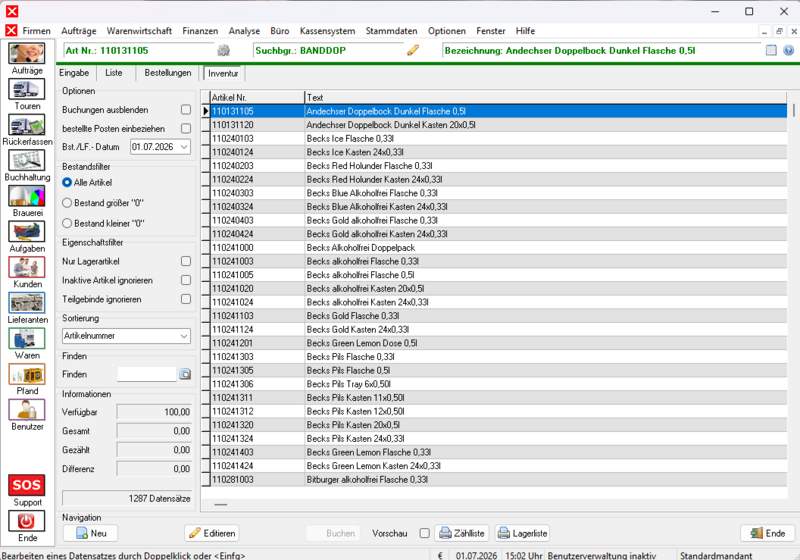This screenshot has width=800, height=560.
Task: Click the red power Ende sidebar icon
Action: click(x=27, y=521)
